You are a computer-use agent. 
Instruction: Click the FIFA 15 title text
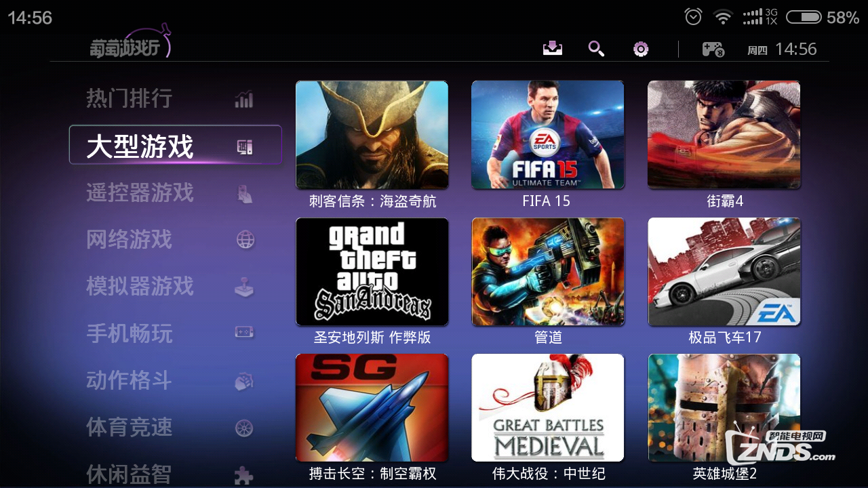click(x=547, y=201)
